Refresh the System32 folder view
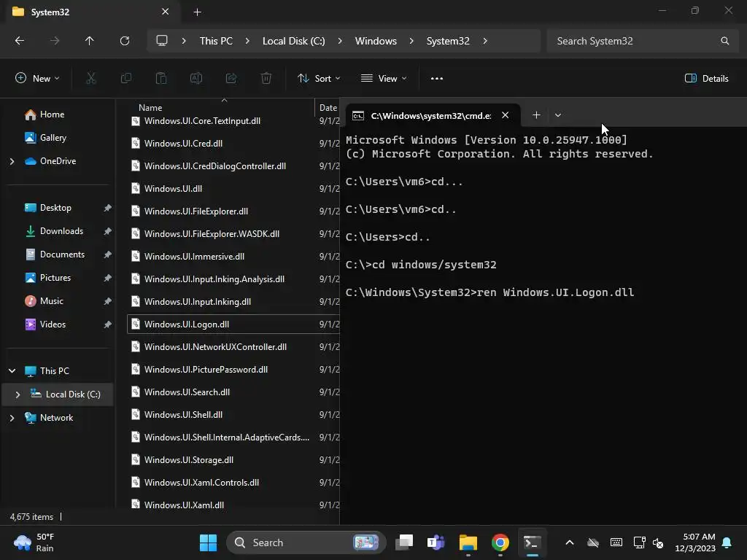Screen dimensions: 747x560 [x=124, y=41]
